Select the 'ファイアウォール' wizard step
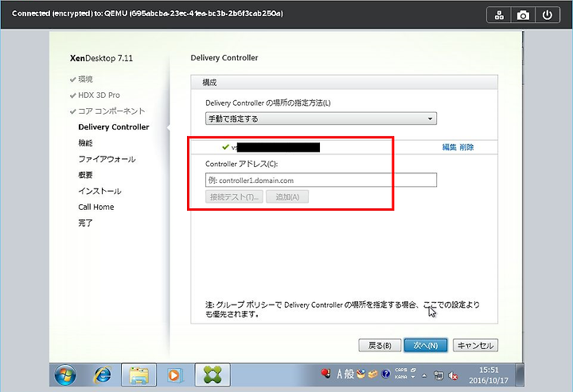573x392 pixels. click(107, 159)
